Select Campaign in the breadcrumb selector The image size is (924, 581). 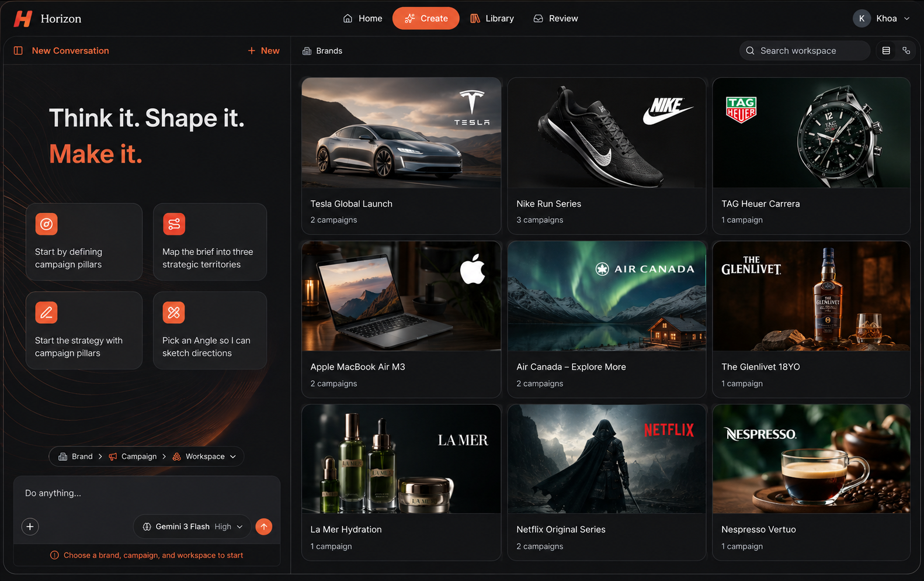(133, 456)
